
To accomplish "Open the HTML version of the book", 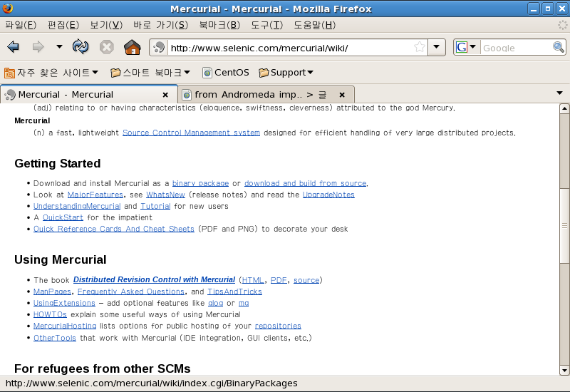I will click(x=253, y=280).
